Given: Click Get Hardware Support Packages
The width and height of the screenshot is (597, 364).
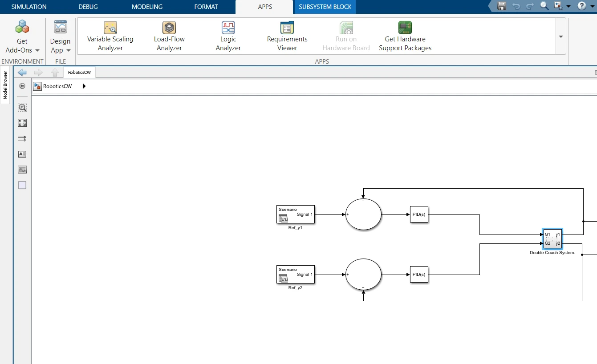Looking at the screenshot, I should 405,35.
